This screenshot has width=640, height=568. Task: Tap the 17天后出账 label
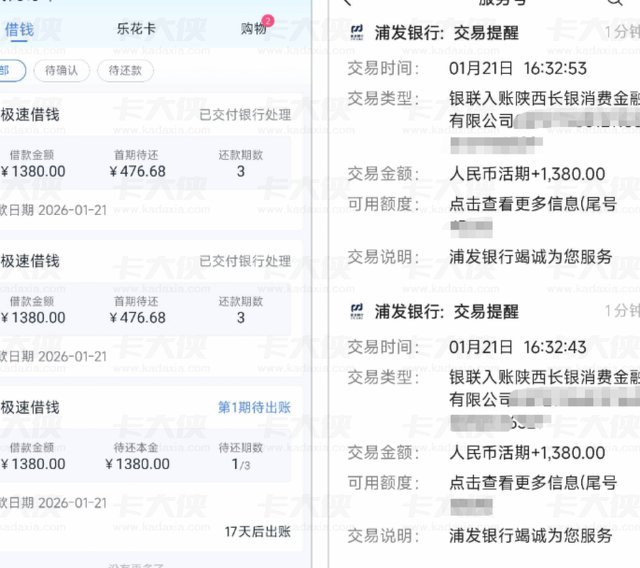[258, 531]
